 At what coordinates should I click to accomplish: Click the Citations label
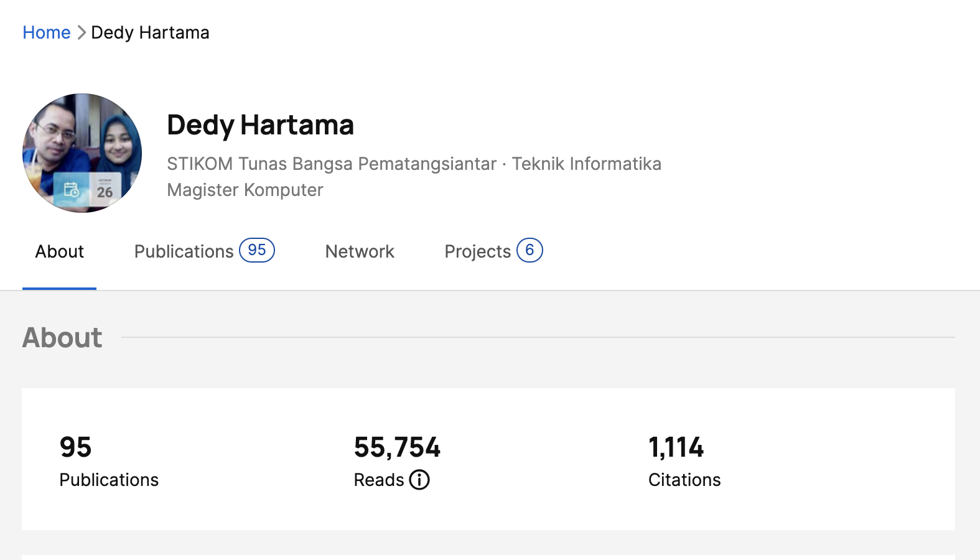click(684, 480)
